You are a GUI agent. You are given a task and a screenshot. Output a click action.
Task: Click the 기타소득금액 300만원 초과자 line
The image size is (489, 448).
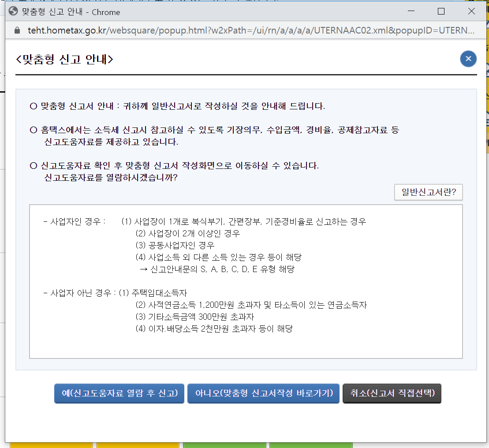[x=195, y=317]
